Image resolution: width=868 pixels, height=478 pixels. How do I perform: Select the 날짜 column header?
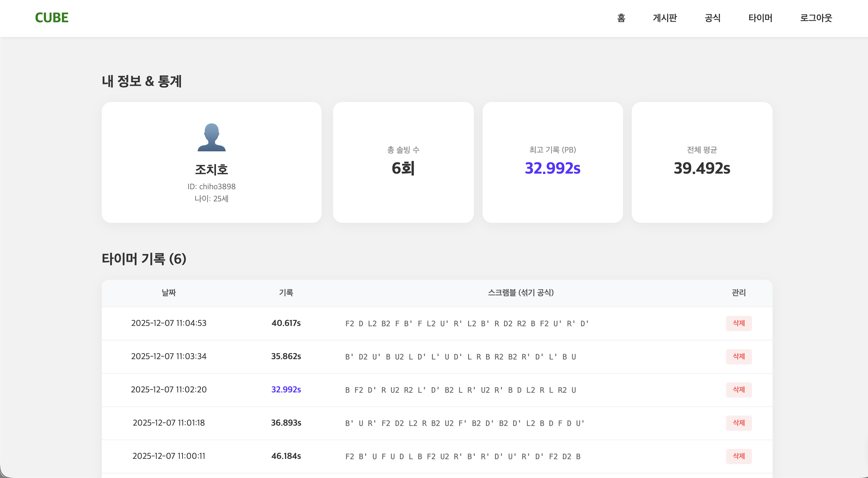point(169,293)
